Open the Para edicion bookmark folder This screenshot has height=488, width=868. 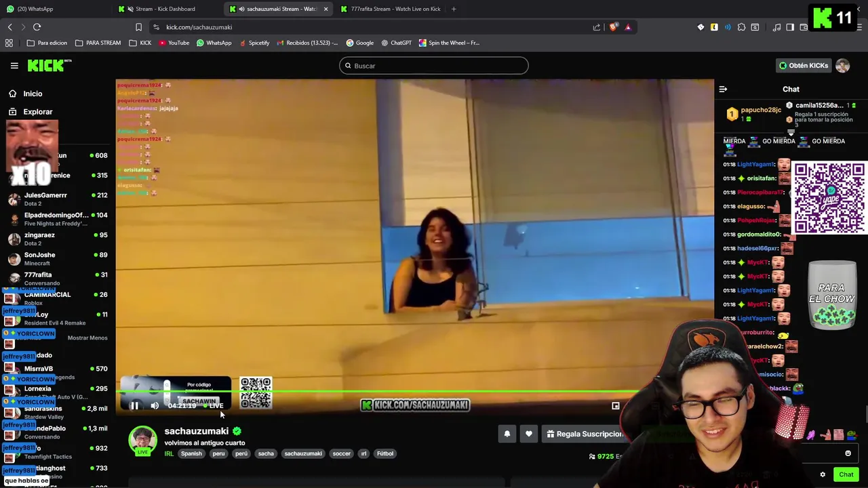(47, 43)
